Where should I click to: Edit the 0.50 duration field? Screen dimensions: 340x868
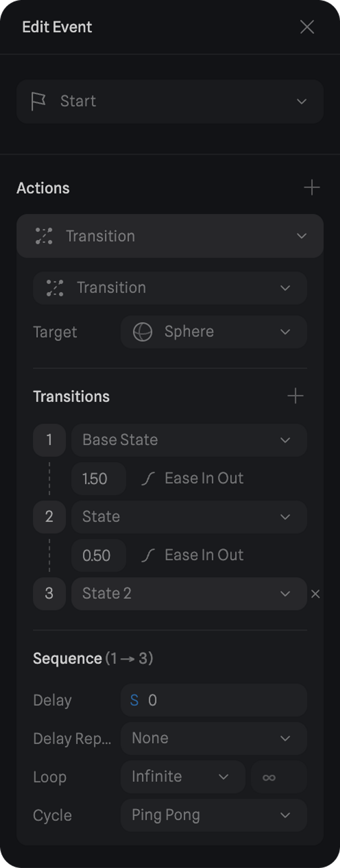98,555
